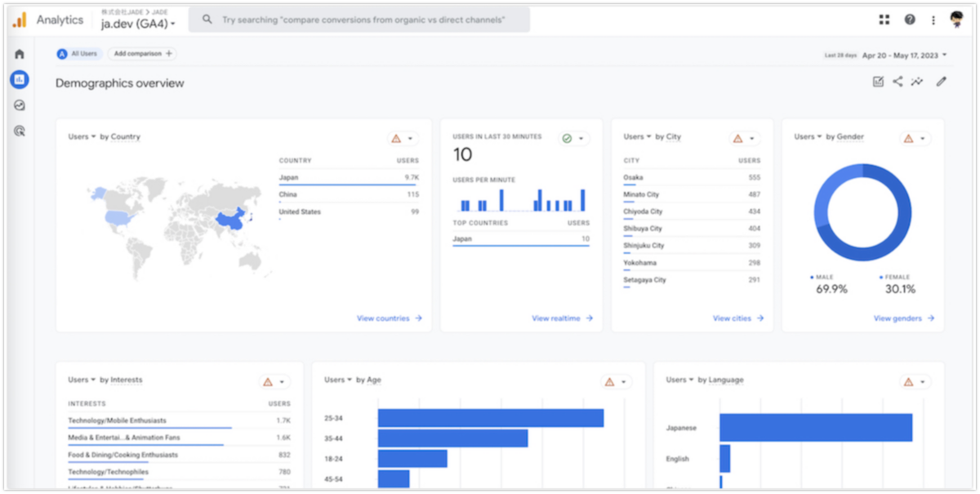
Task: Click View cities link
Action: pos(738,318)
